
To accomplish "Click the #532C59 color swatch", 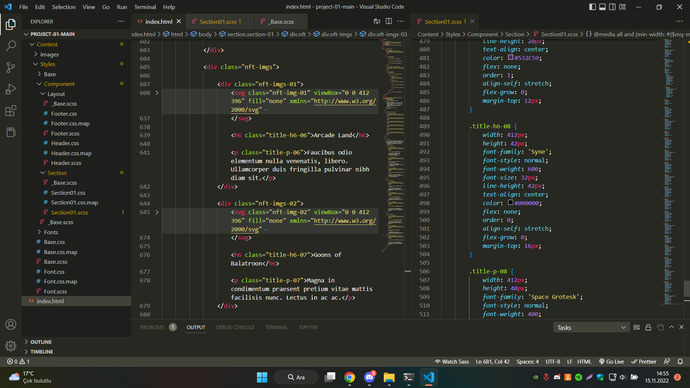I will [510, 58].
